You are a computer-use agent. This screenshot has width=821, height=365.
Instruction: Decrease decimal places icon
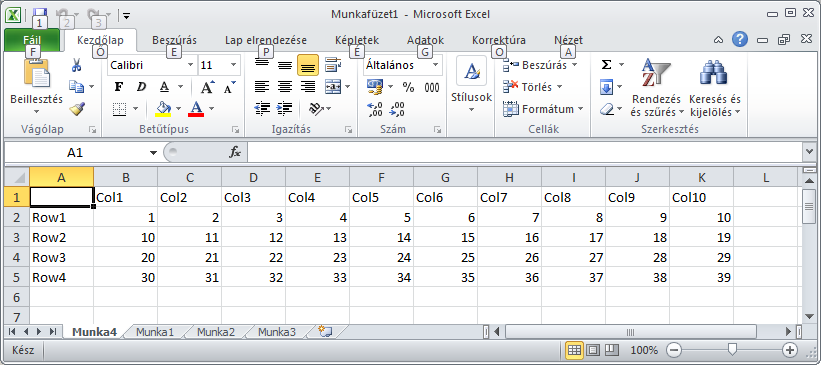pos(397,109)
